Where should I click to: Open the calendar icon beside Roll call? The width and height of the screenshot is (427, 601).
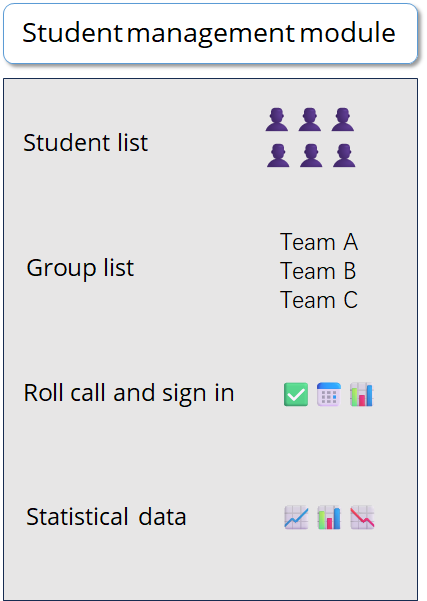click(328, 394)
